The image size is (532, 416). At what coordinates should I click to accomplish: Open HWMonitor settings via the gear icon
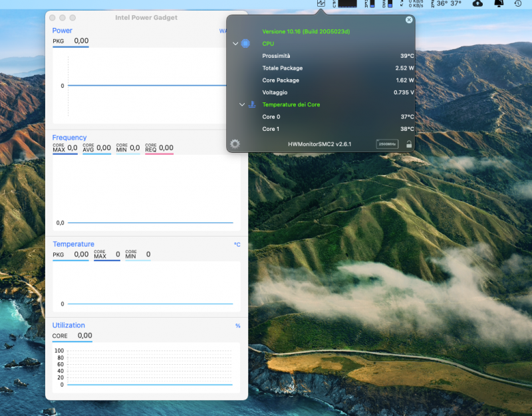point(235,144)
